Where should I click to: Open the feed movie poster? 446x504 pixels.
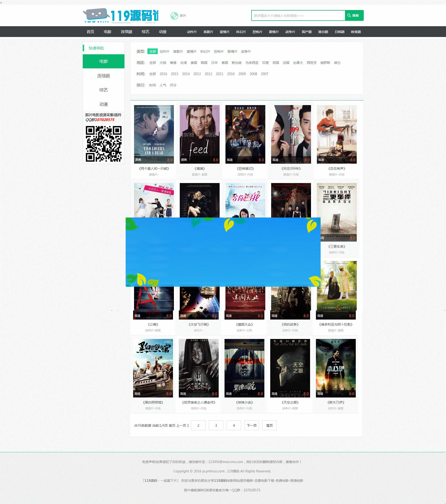coord(199,134)
